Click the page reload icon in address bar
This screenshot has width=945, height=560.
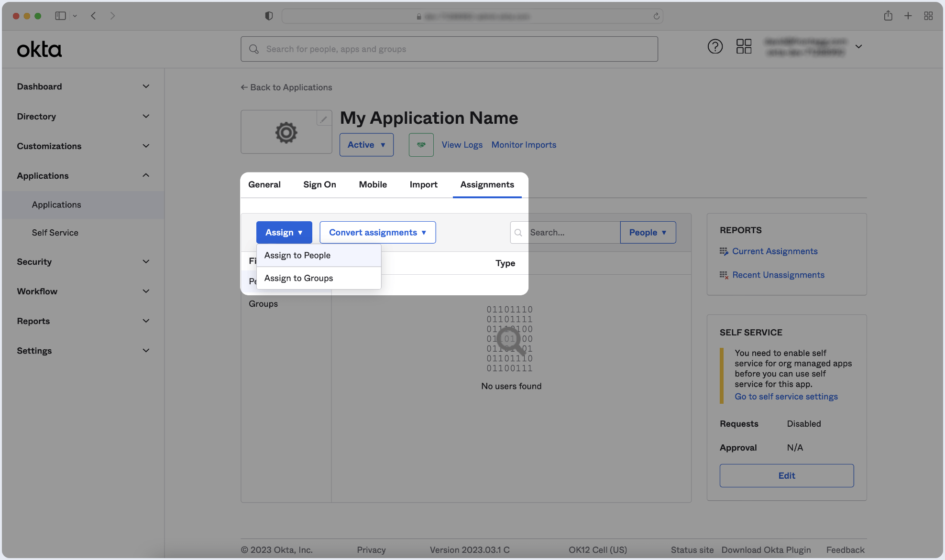[x=657, y=16]
